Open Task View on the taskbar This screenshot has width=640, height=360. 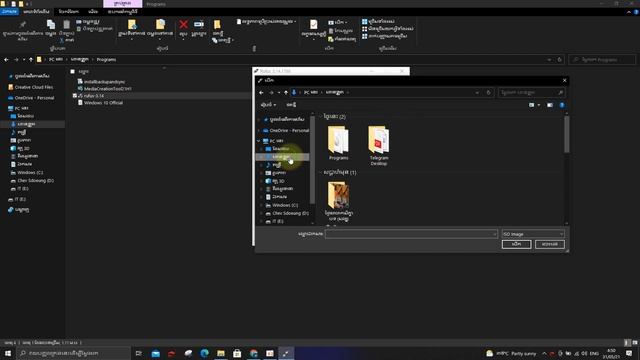(x=138, y=353)
